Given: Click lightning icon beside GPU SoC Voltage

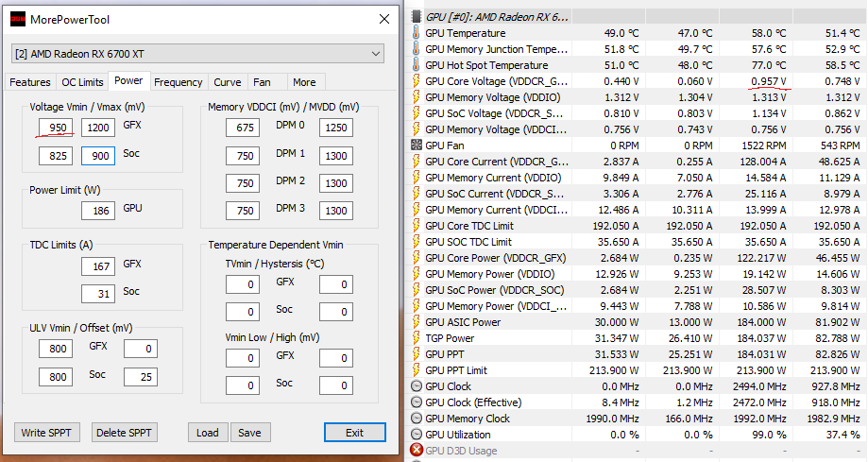Looking at the screenshot, I should pos(417,113).
